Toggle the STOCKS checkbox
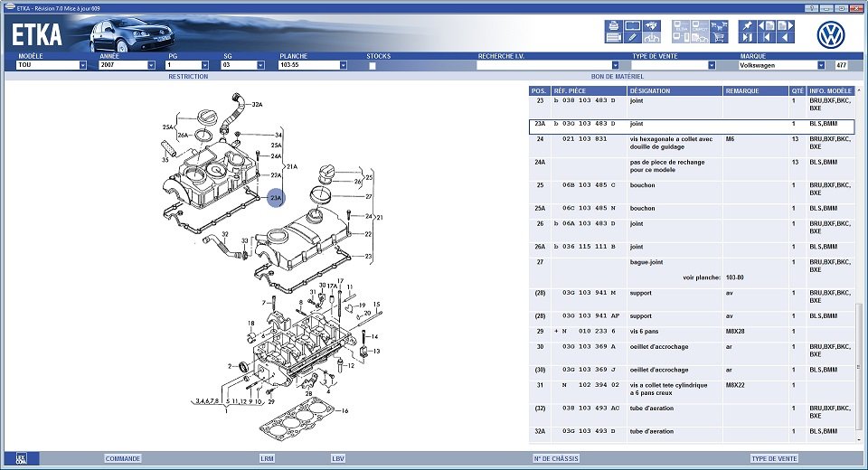 (372, 66)
